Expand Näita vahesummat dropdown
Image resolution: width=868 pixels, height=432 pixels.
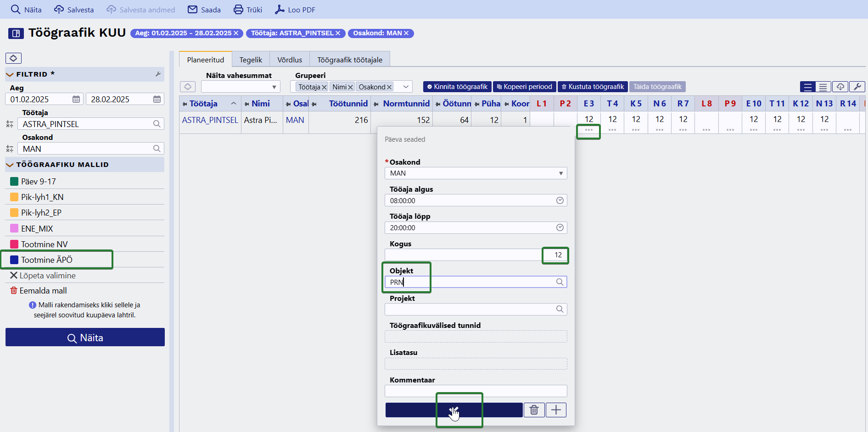241,87
